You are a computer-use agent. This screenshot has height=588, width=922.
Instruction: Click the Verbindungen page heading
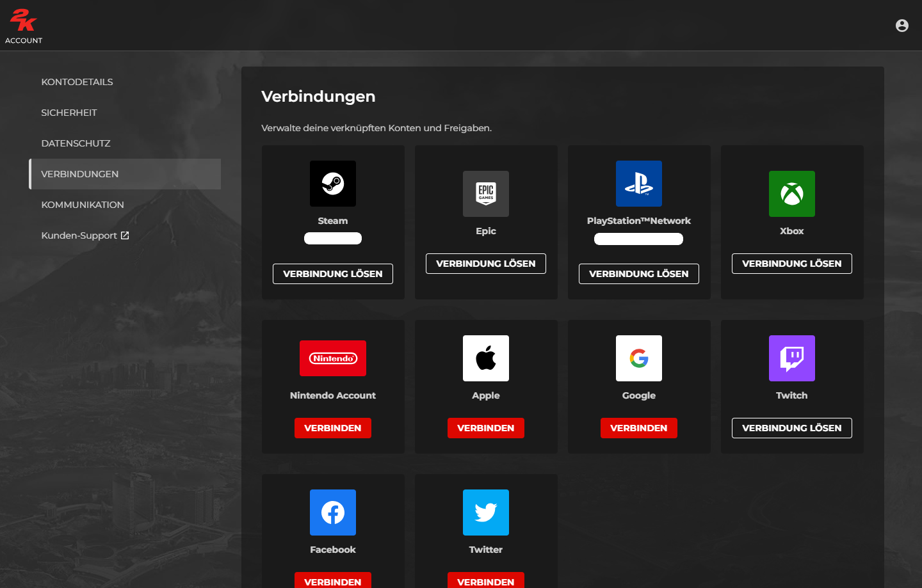click(318, 97)
